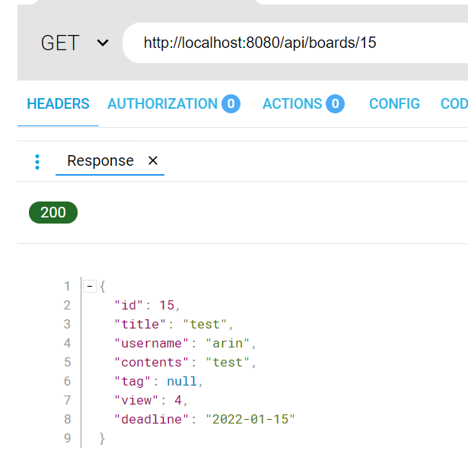Click the "contents" key in the JSON

(x=151, y=363)
